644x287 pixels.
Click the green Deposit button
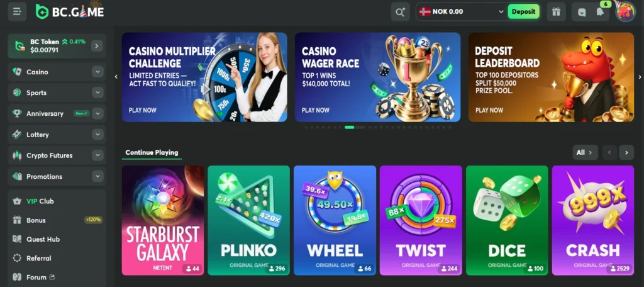523,11
